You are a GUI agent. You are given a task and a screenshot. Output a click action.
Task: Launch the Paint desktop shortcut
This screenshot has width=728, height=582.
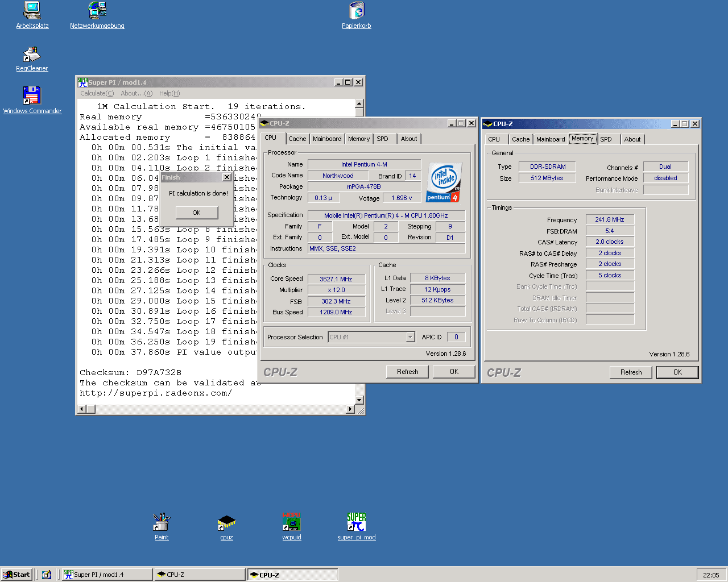point(162,522)
